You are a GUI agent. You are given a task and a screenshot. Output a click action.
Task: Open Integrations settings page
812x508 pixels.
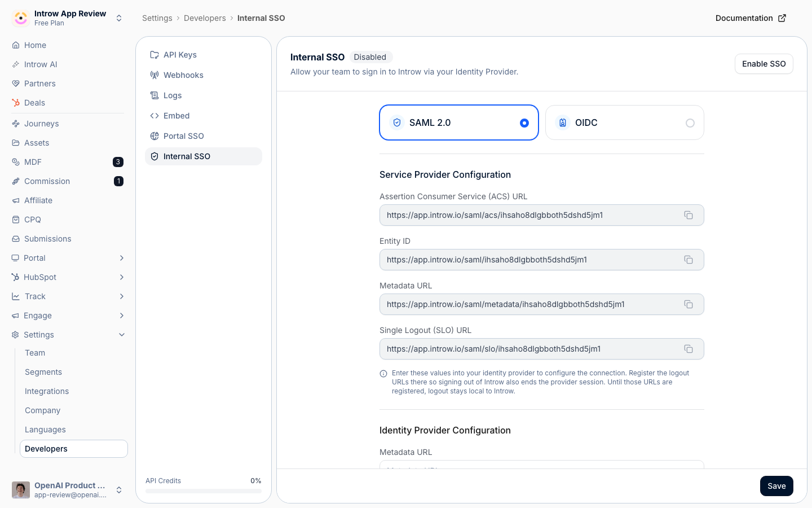pyautogui.click(x=74, y=391)
